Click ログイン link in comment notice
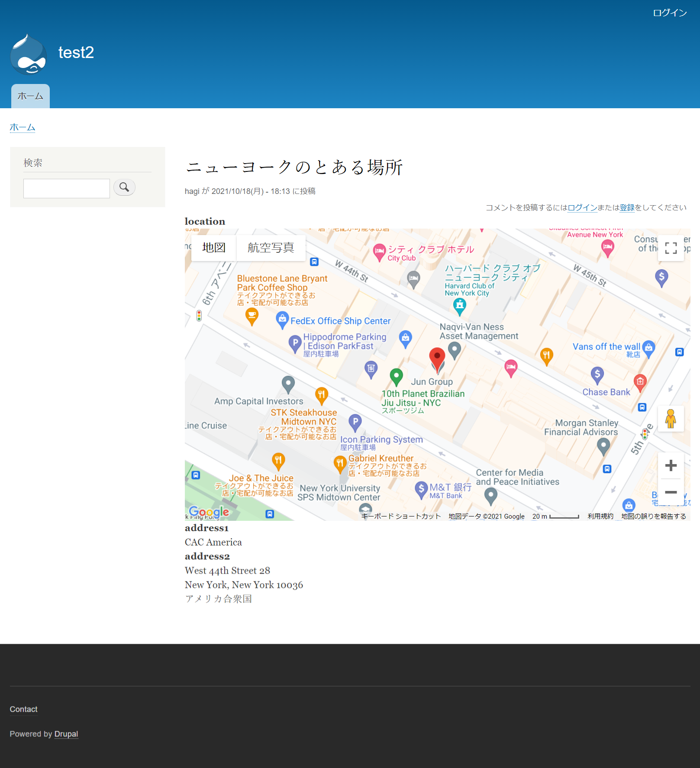 tap(582, 207)
